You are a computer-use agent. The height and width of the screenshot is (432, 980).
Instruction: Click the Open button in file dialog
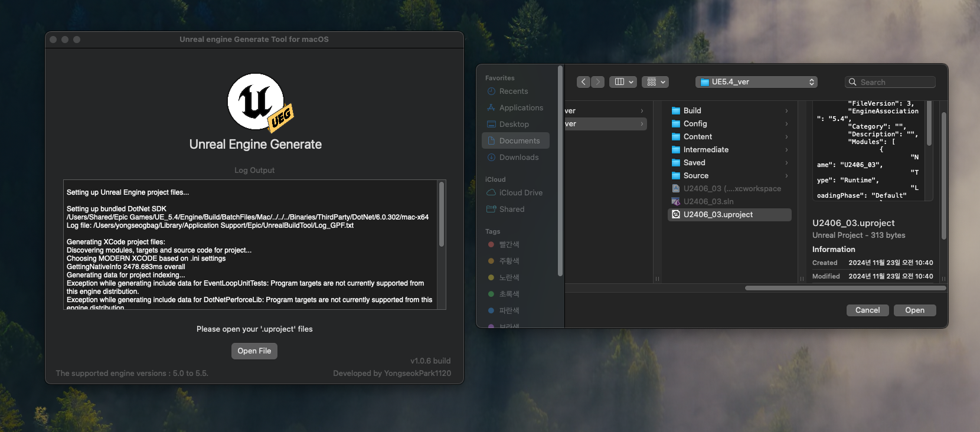[915, 310]
